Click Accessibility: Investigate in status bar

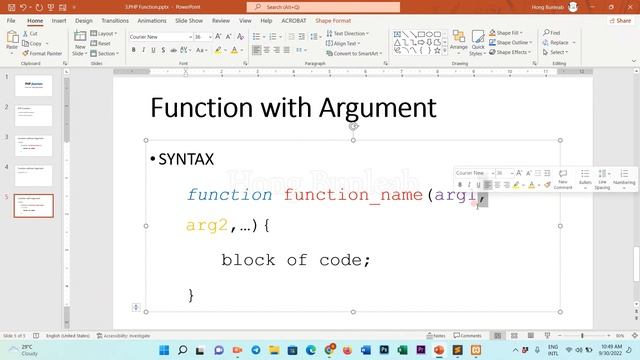tap(124, 336)
